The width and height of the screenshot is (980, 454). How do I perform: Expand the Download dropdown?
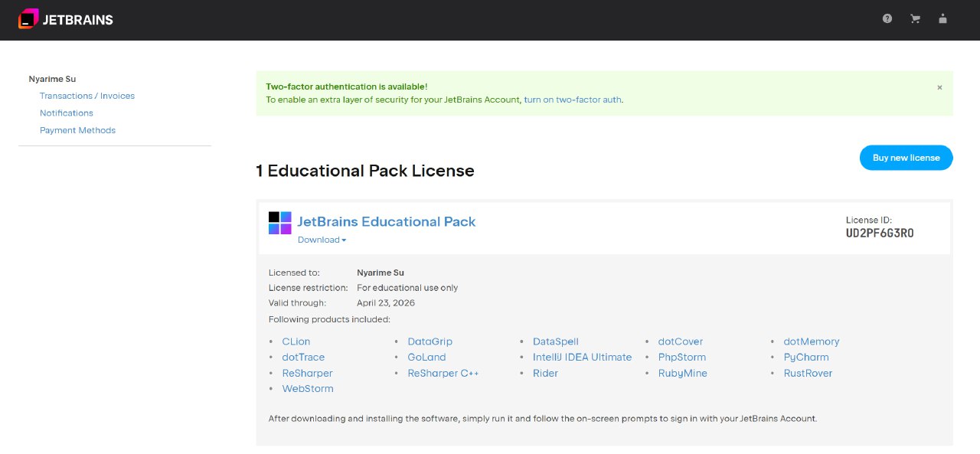(x=322, y=240)
